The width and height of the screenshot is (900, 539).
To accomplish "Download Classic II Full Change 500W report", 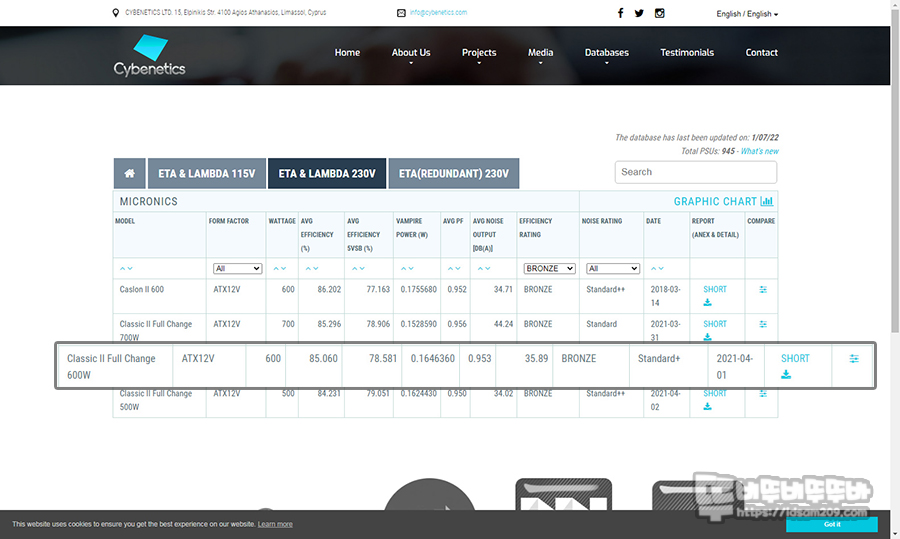I will pyautogui.click(x=707, y=406).
